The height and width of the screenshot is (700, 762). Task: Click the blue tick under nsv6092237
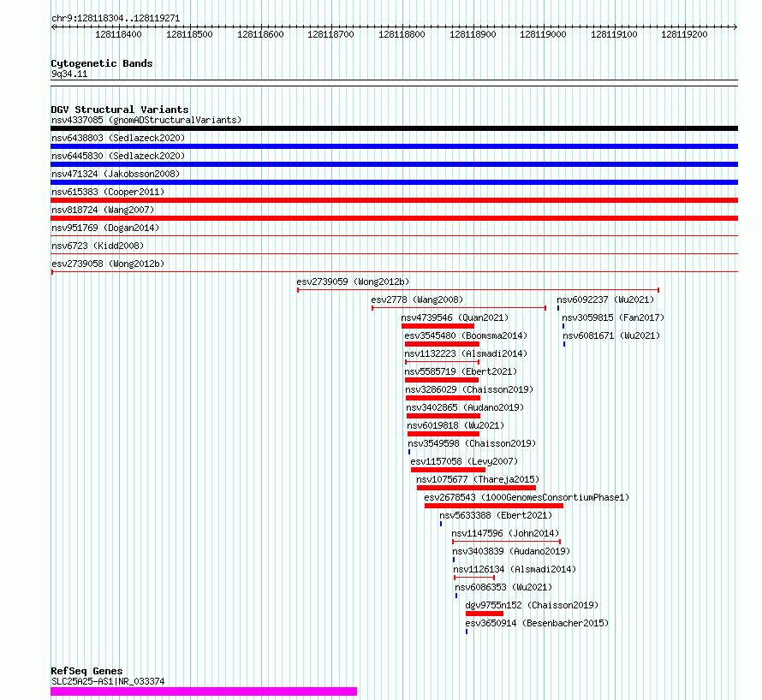[558, 308]
